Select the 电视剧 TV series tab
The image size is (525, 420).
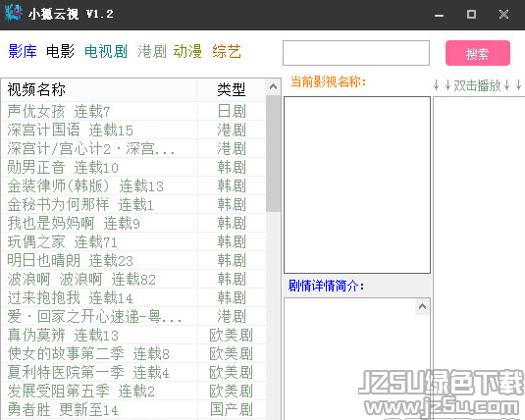(x=106, y=52)
